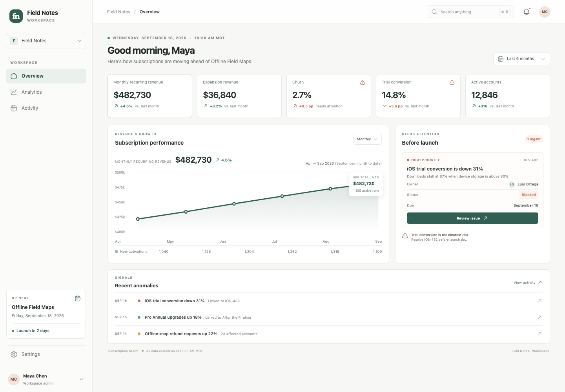Click the Apr data point on the chart
Viewport: 565px width, 392px height.
pos(138,219)
